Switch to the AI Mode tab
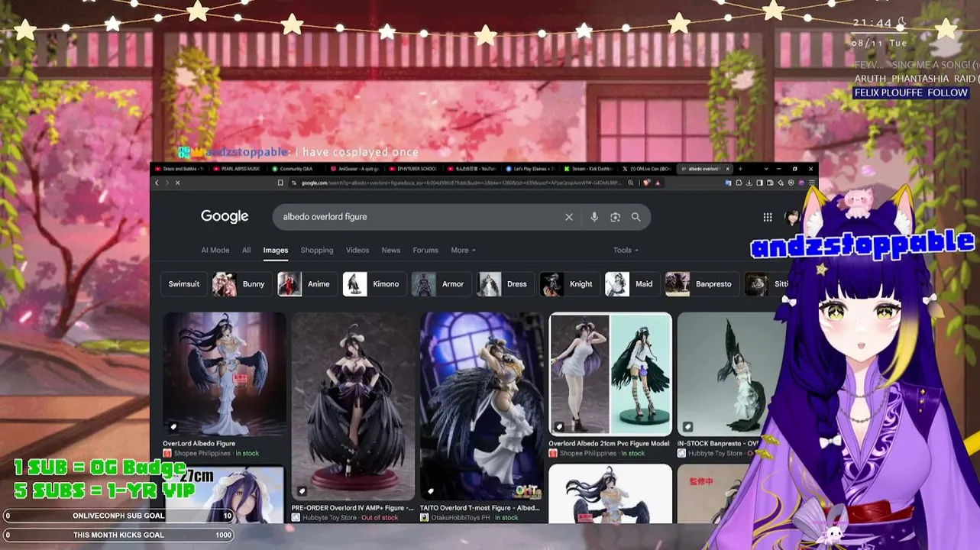Screen dimensions: 980x550 pyautogui.click(x=215, y=250)
